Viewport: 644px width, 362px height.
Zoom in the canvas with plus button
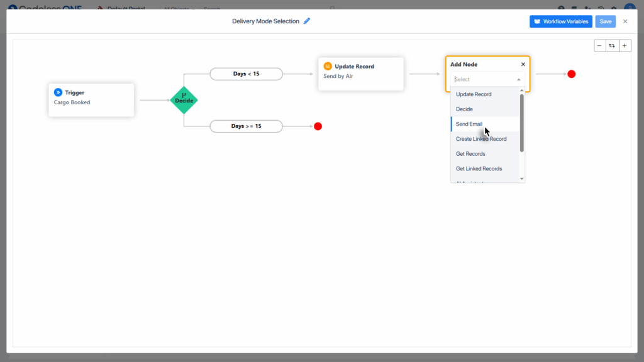click(625, 46)
